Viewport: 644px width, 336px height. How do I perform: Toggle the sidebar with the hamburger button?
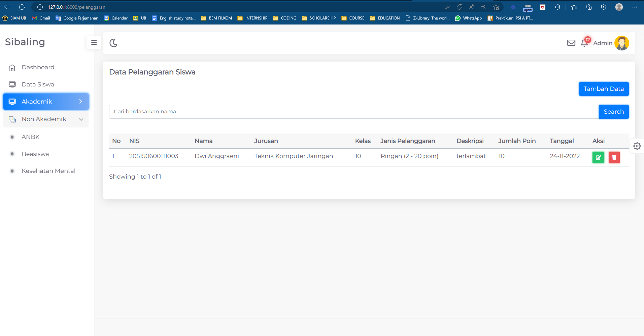[x=94, y=43]
